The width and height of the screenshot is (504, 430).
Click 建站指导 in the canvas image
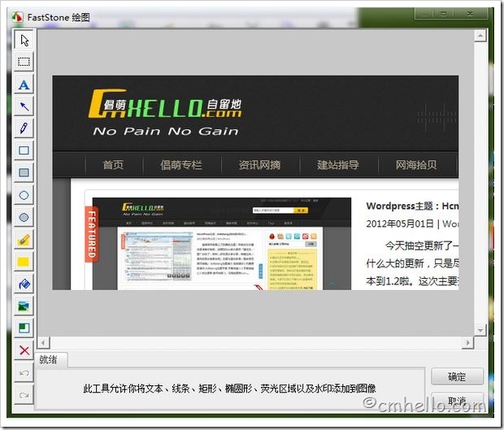338,165
